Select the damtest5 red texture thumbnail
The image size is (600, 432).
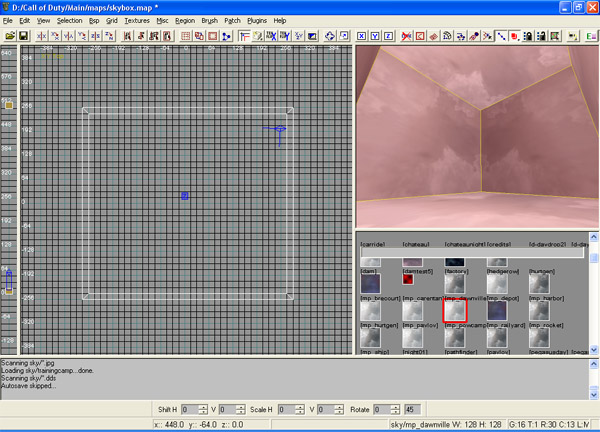coord(408,279)
